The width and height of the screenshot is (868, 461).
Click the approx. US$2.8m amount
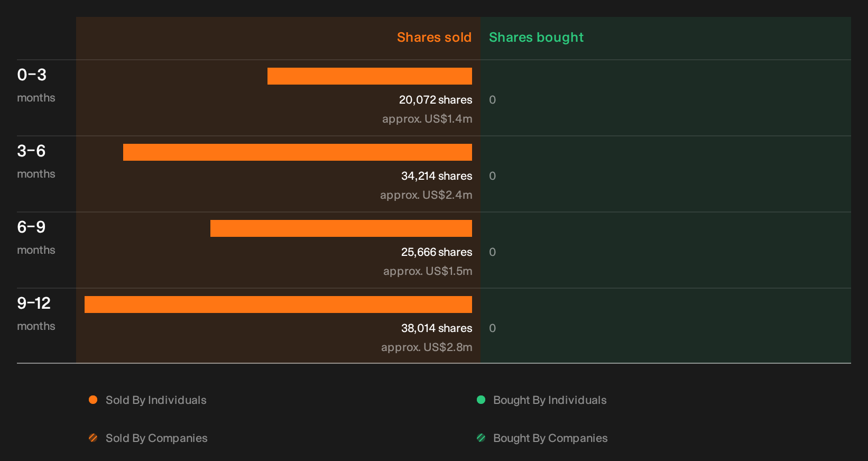coord(427,347)
